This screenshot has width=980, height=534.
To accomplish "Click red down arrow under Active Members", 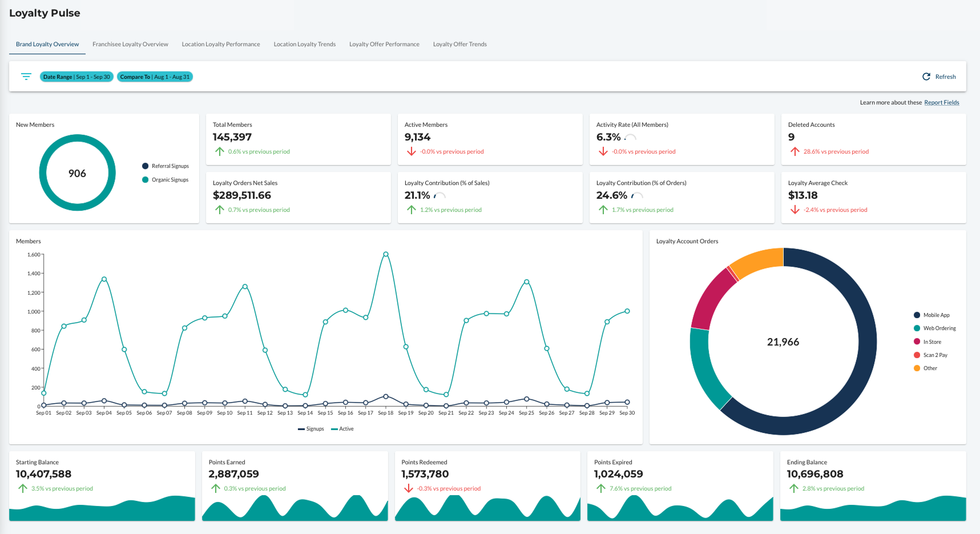I will pyautogui.click(x=412, y=151).
